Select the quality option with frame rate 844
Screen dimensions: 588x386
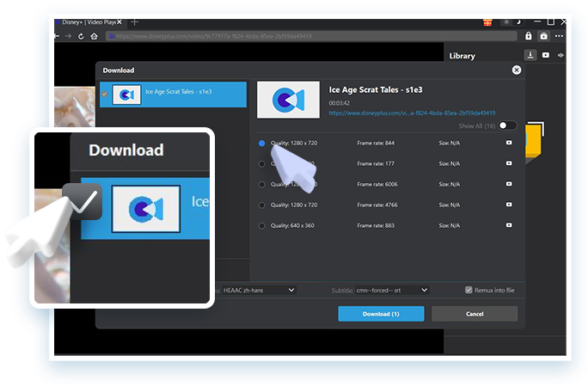coord(261,143)
